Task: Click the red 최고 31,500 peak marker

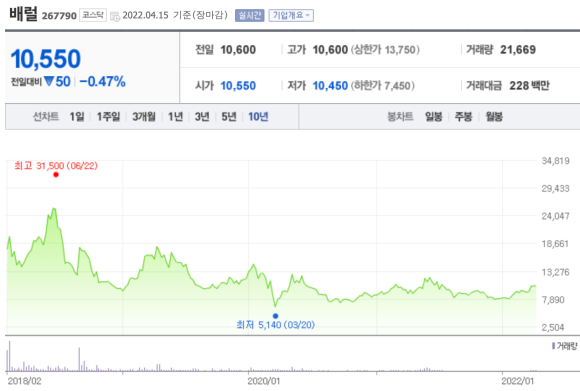Action: point(56,175)
